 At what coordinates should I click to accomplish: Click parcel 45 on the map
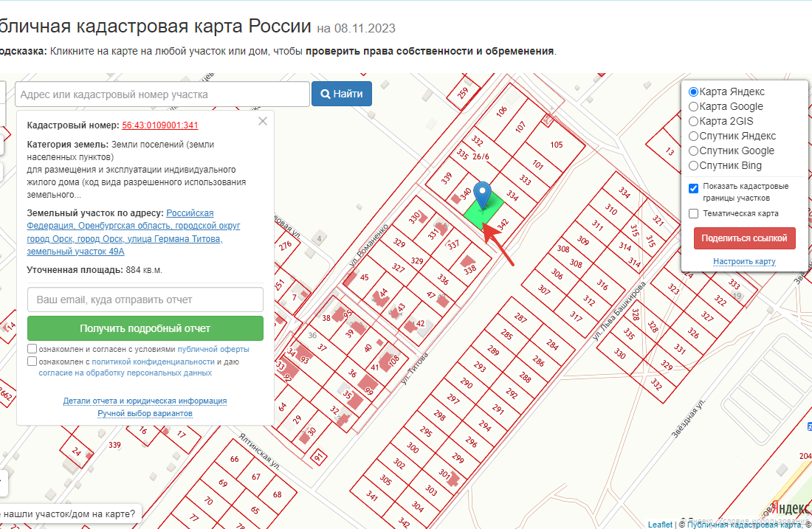tap(364, 278)
